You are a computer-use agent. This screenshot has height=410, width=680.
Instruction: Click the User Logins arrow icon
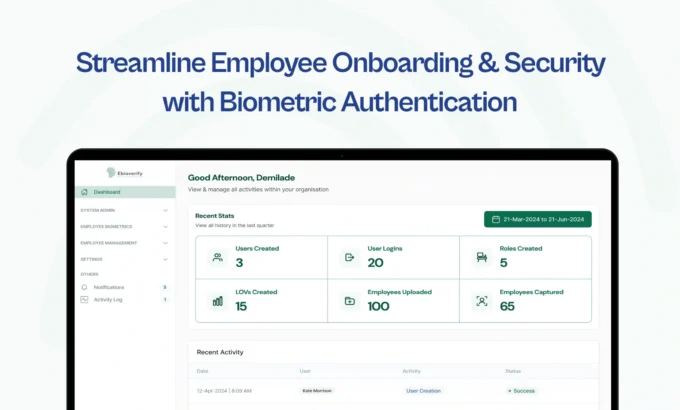pyautogui.click(x=349, y=257)
